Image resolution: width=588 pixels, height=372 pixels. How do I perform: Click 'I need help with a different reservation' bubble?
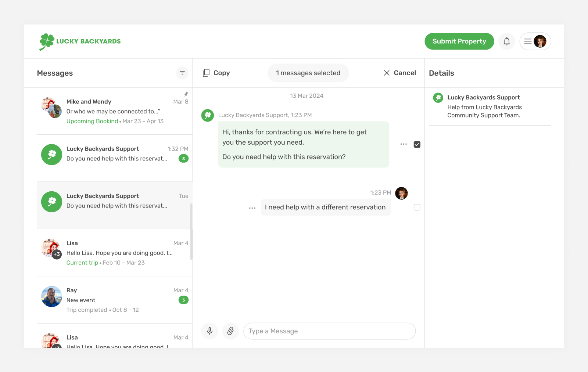326,207
